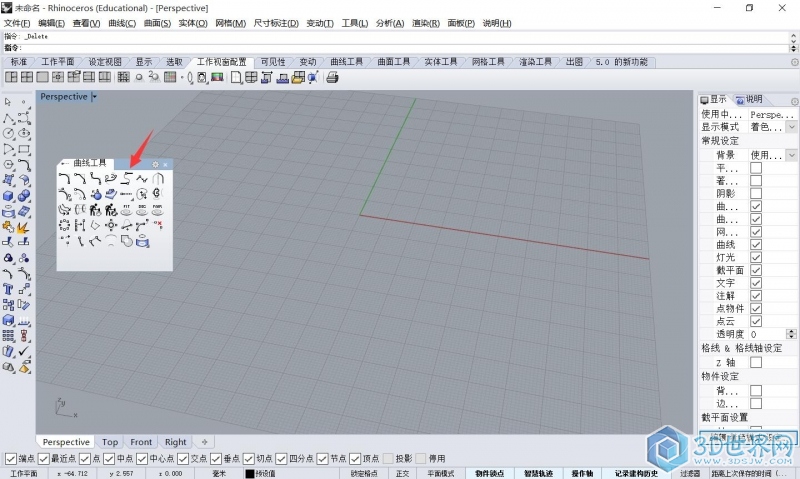
Task: Open the 文件(F) menu
Action: click(x=17, y=23)
